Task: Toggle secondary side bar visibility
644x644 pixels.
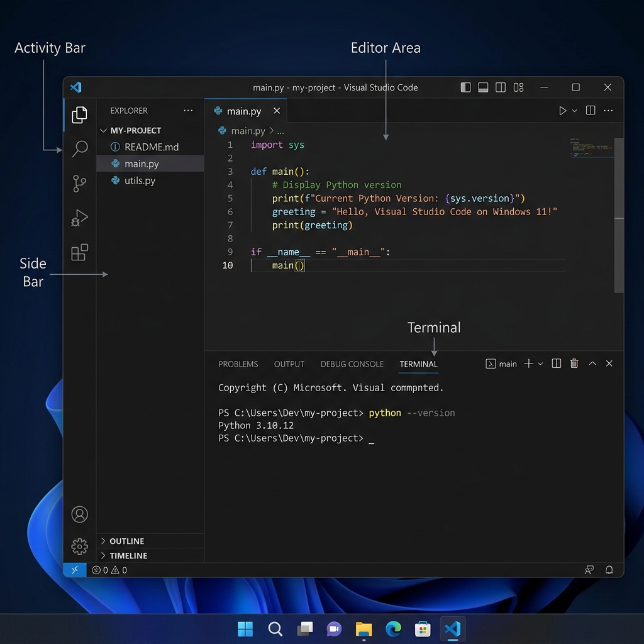Action: tap(501, 87)
